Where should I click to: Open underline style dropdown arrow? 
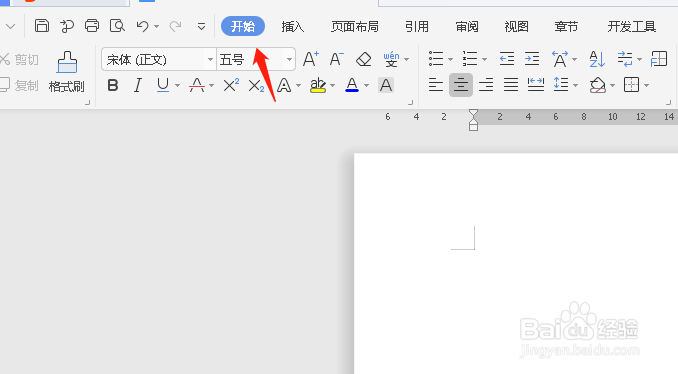177,86
